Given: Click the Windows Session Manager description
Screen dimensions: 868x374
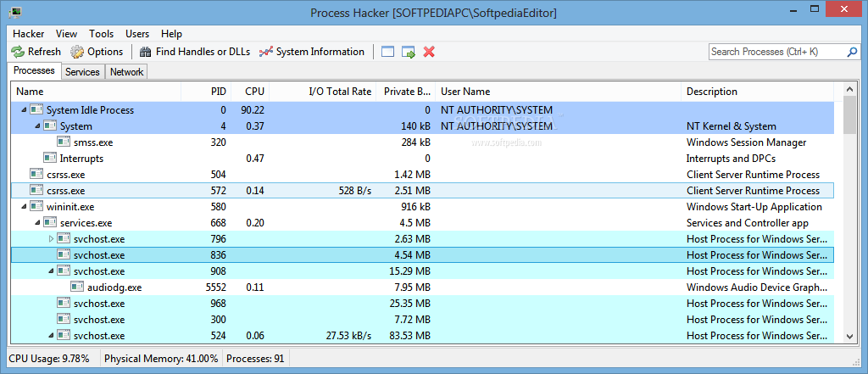Looking at the screenshot, I should [746, 142].
